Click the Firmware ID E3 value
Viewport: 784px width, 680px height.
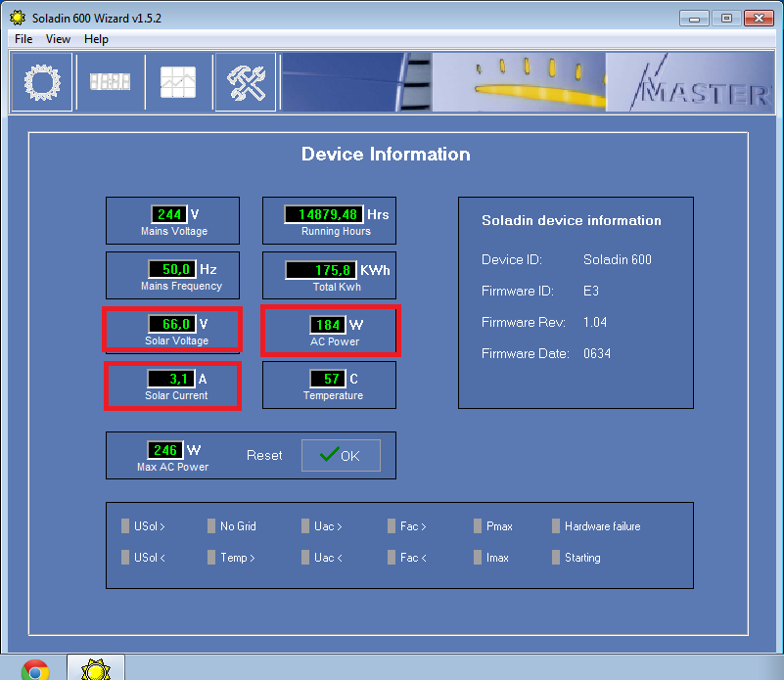click(x=591, y=291)
